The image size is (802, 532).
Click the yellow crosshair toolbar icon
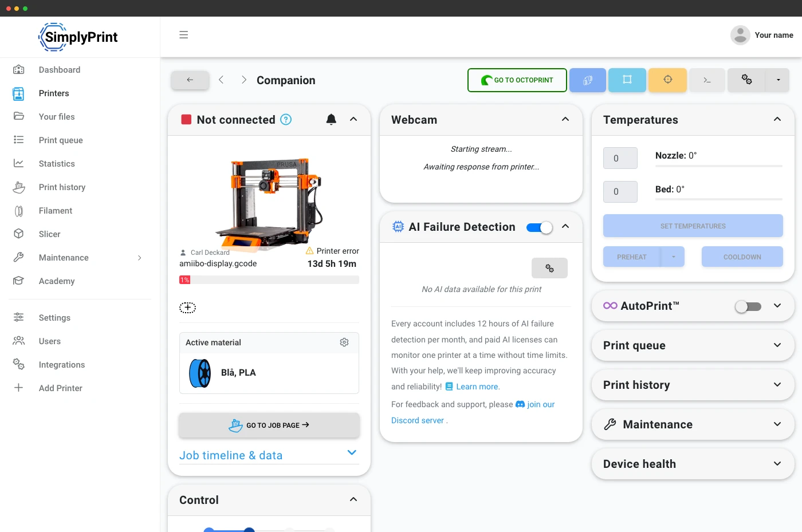pyautogui.click(x=668, y=80)
